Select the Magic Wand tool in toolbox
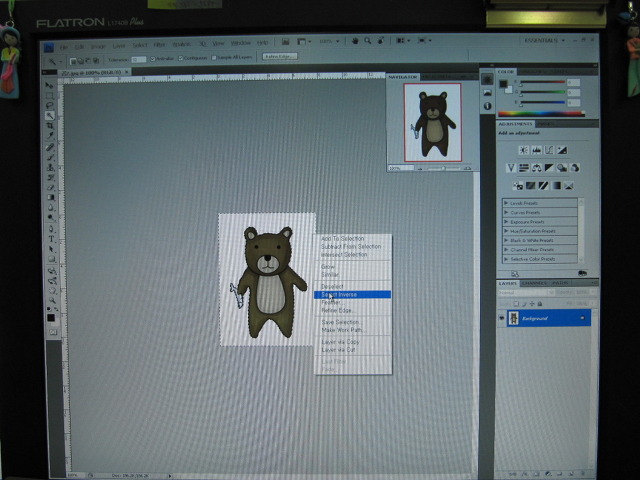The image size is (640, 480). tap(50, 116)
